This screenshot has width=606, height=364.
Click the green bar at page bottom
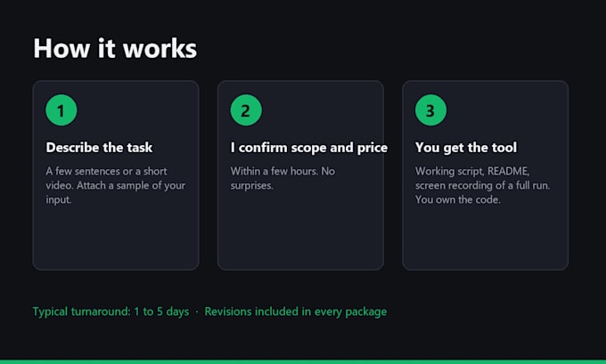(303, 362)
